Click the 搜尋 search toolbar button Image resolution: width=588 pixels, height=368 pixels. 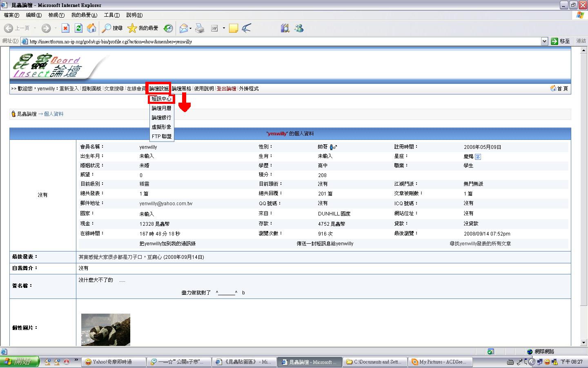click(113, 28)
